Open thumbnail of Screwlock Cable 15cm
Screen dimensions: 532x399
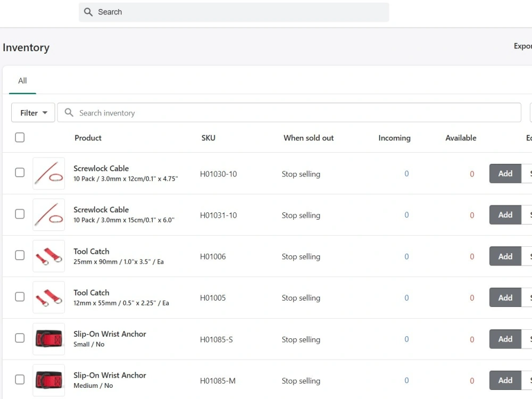coord(49,215)
